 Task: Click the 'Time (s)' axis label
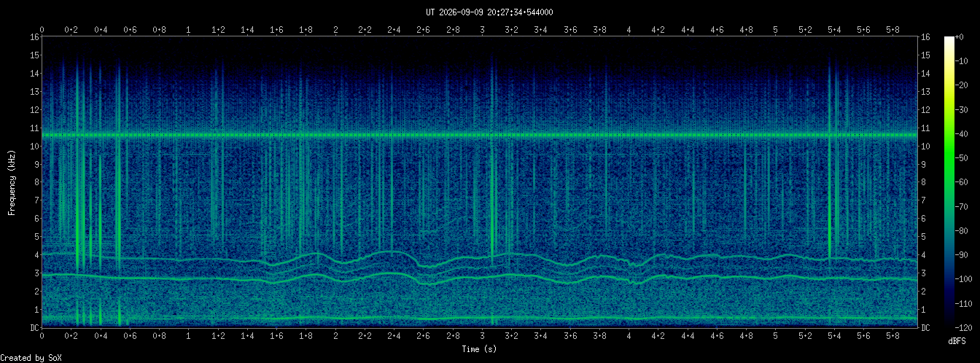pos(480,349)
